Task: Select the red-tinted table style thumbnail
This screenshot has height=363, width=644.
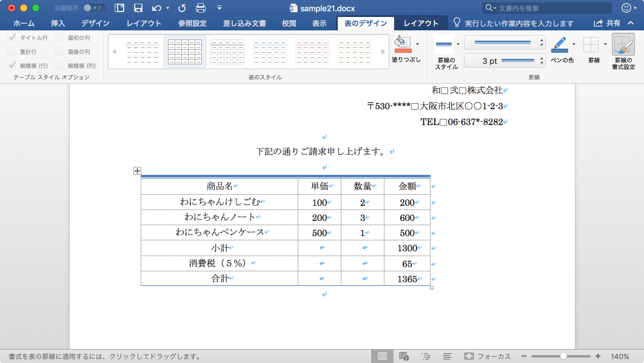Action: coord(312,52)
